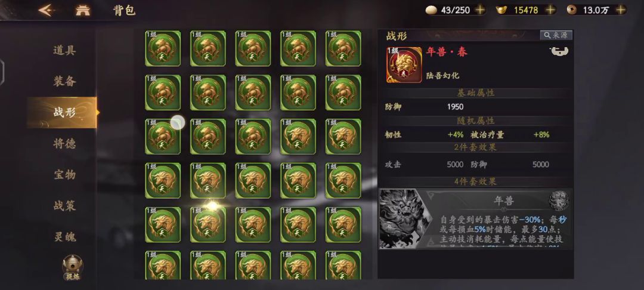Open the 宝物 tab
Image resolution: width=644 pixels, height=290 pixels.
click(x=64, y=175)
